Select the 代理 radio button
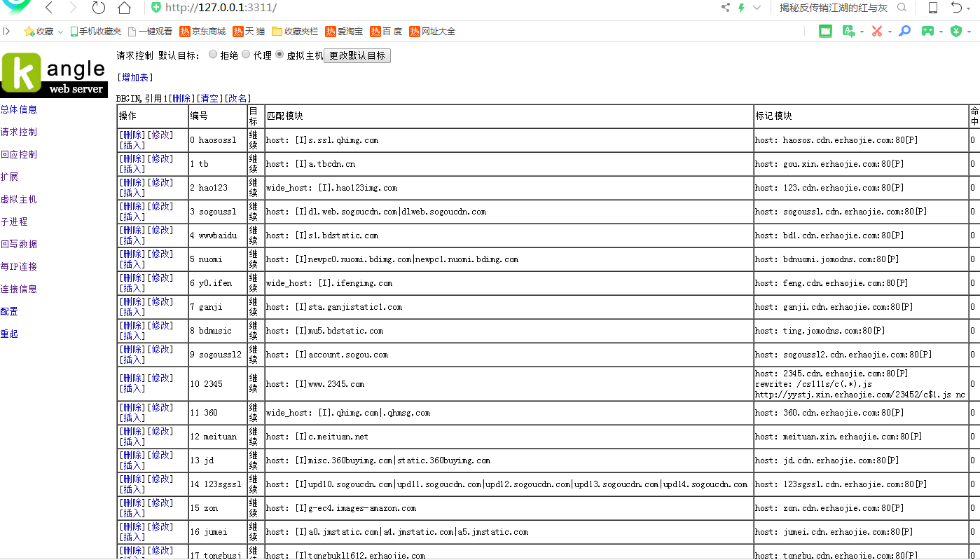The image size is (980, 560). (x=246, y=55)
